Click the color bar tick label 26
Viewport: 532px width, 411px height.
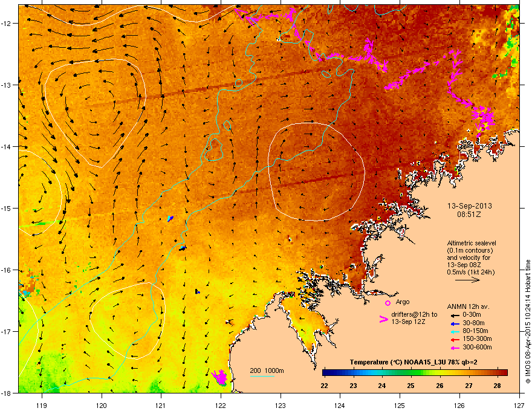pos(440,386)
